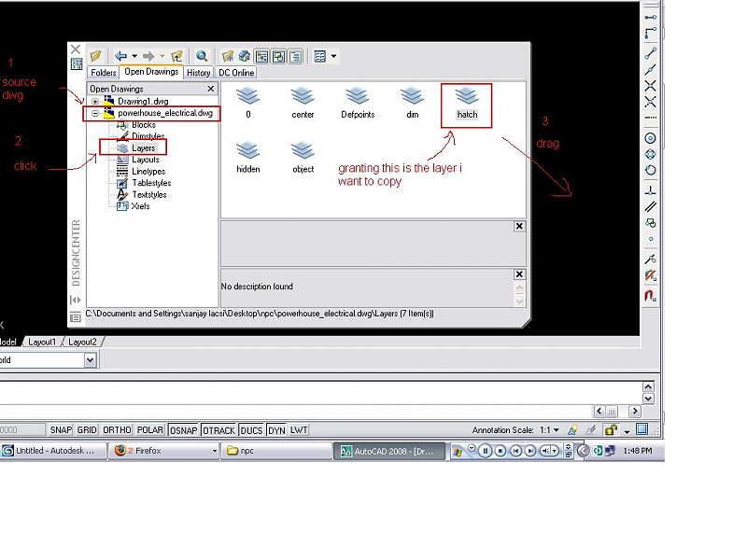Screen dimensions: 747x560
Task: Enable POLAR tracking in the status bar
Action: (149, 429)
